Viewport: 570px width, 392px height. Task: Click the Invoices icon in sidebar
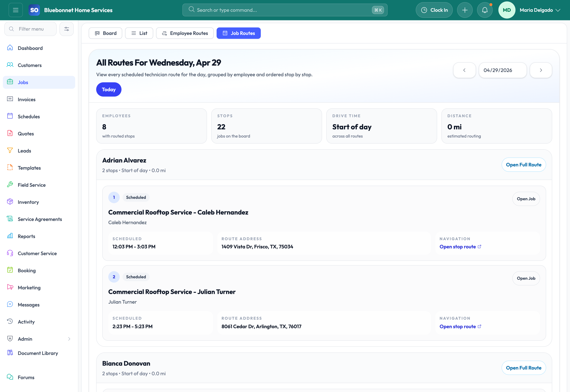10,99
